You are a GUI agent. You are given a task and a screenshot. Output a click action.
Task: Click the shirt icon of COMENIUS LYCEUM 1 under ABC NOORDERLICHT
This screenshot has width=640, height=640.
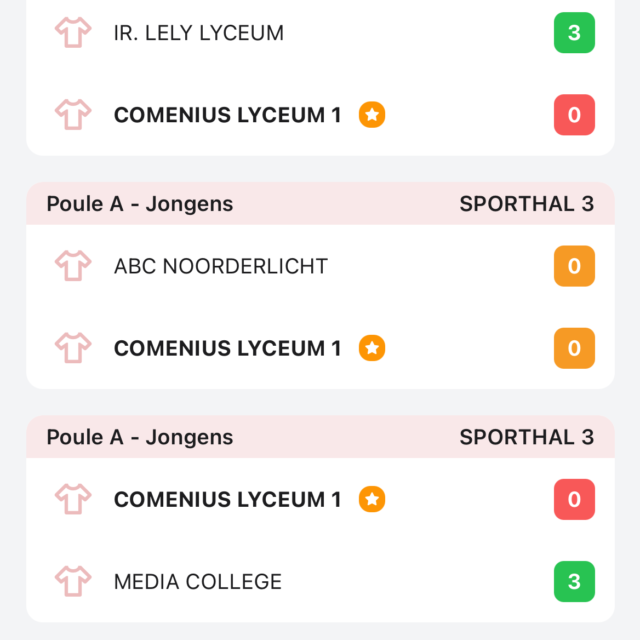point(73,348)
